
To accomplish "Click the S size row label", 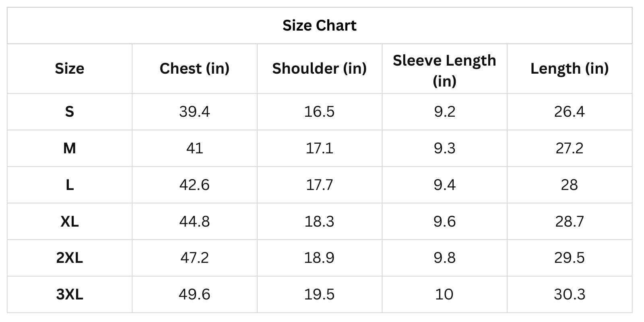I will [70, 111].
